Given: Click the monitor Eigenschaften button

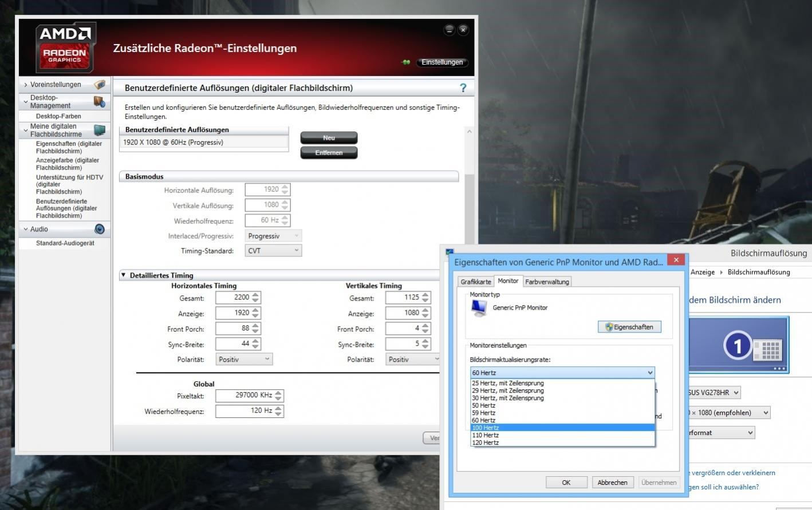Looking at the screenshot, I should [x=629, y=327].
